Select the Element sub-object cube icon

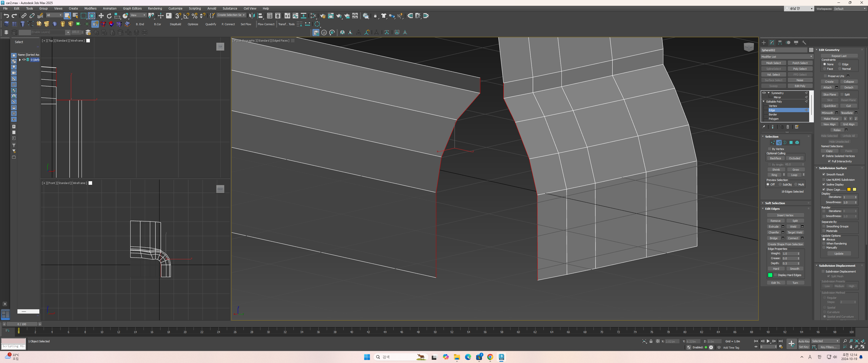[x=797, y=142]
